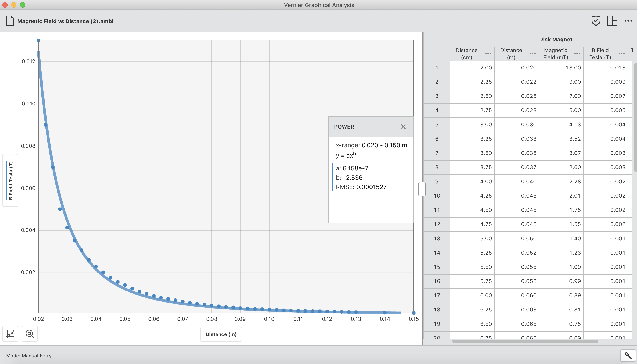Image resolution: width=637 pixels, height=364 pixels.
Task: Click the Disk Magnet data set header
Action: (x=555, y=40)
